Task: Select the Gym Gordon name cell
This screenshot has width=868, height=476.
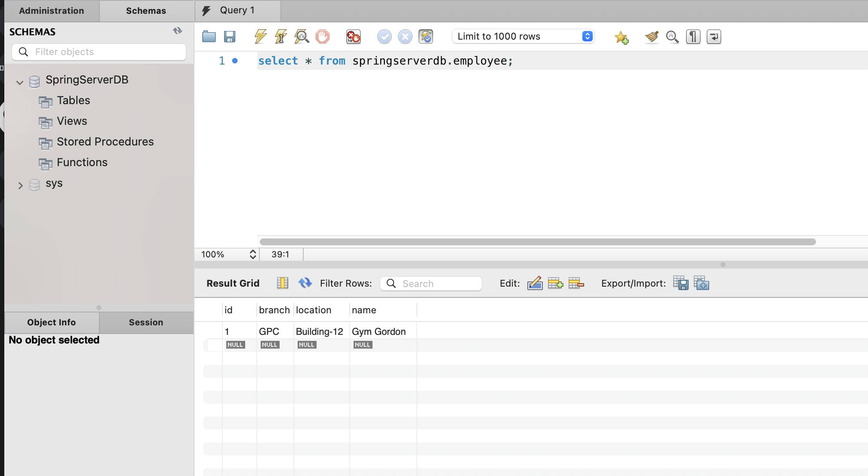Action: 383,331
